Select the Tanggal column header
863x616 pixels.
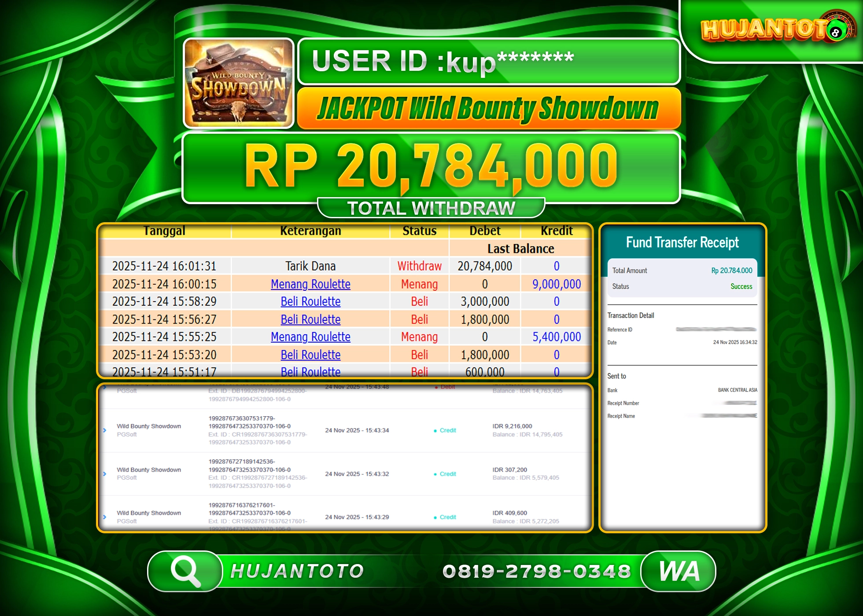click(164, 230)
